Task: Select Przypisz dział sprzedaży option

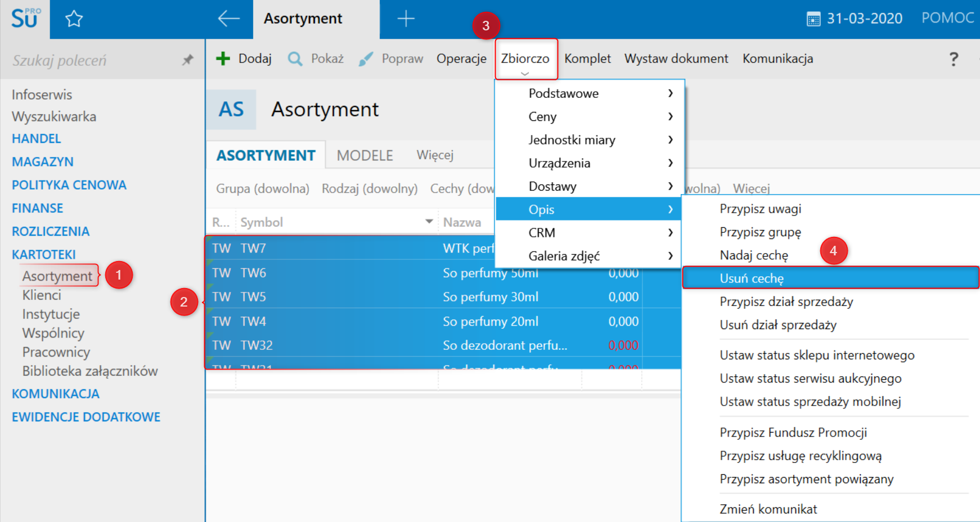Action: coord(786,301)
